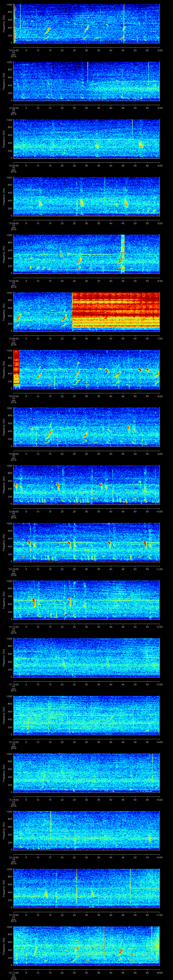Open the spectrogram panel beginning 13:03:00
This screenshot has width=173, height=980.
click(86, 139)
